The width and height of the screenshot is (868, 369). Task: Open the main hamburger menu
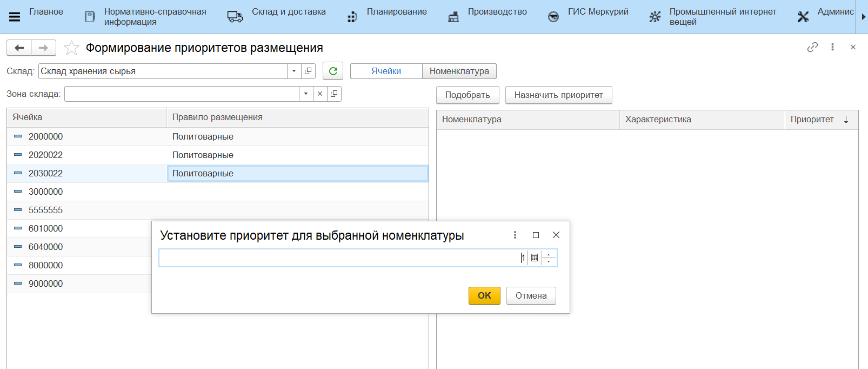pyautogui.click(x=15, y=17)
